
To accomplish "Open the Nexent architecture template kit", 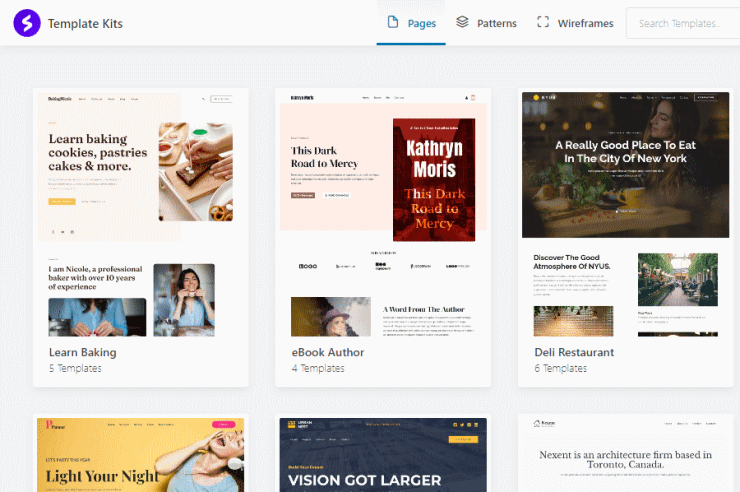I will click(x=625, y=455).
